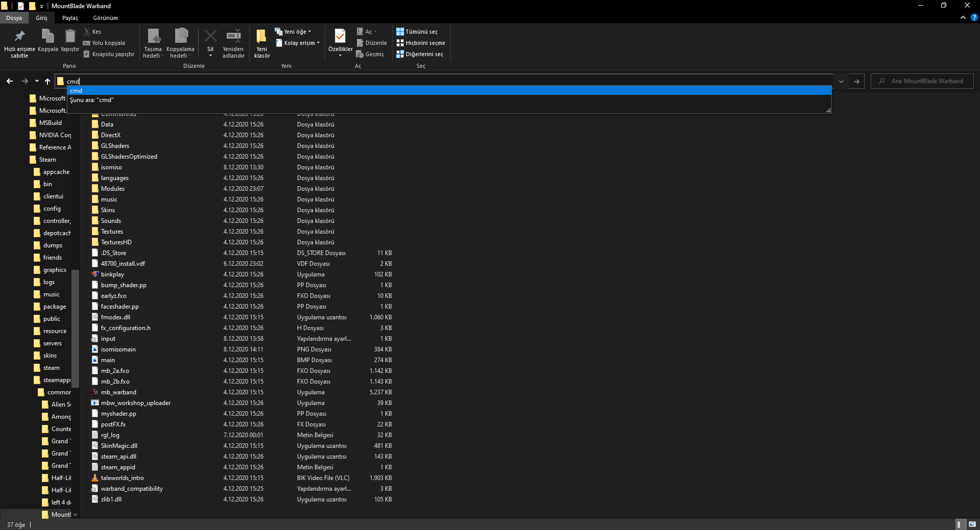Create new folder with Yeni klasör
Image resolution: width=980 pixels, height=530 pixels.
[x=262, y=44]
